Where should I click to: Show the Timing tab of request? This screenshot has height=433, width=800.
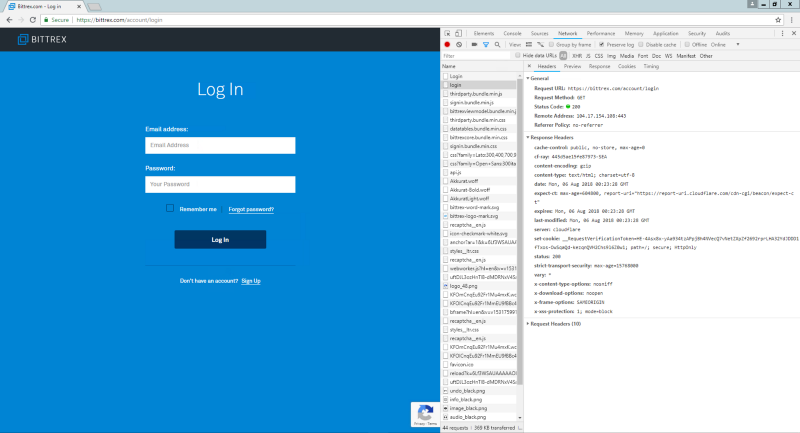coord(651,66)
